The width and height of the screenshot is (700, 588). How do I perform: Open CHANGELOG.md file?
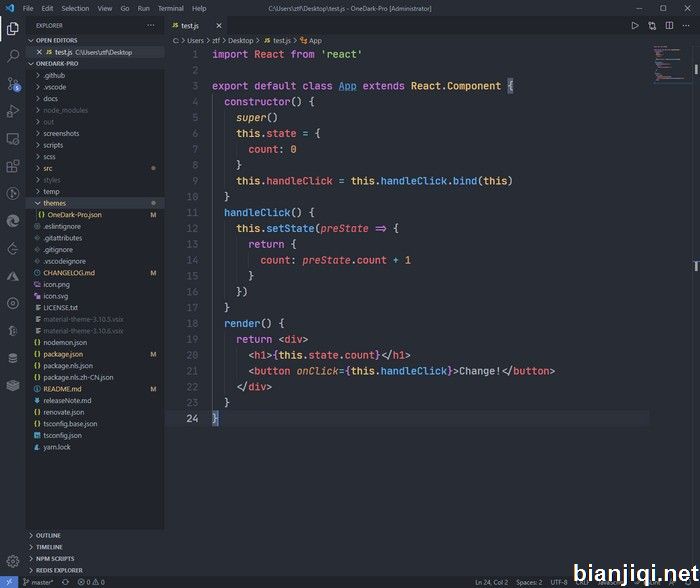tap(95, 273)
